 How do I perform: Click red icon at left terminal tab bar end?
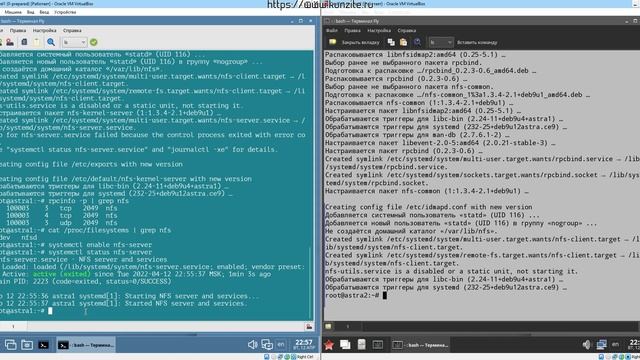pyautogui.click(x=309, y=327)
